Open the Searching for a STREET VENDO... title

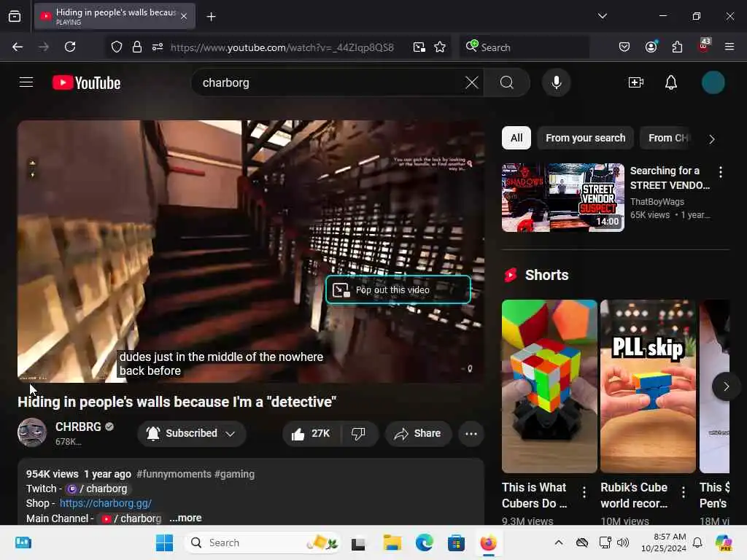tap(670, 178)
